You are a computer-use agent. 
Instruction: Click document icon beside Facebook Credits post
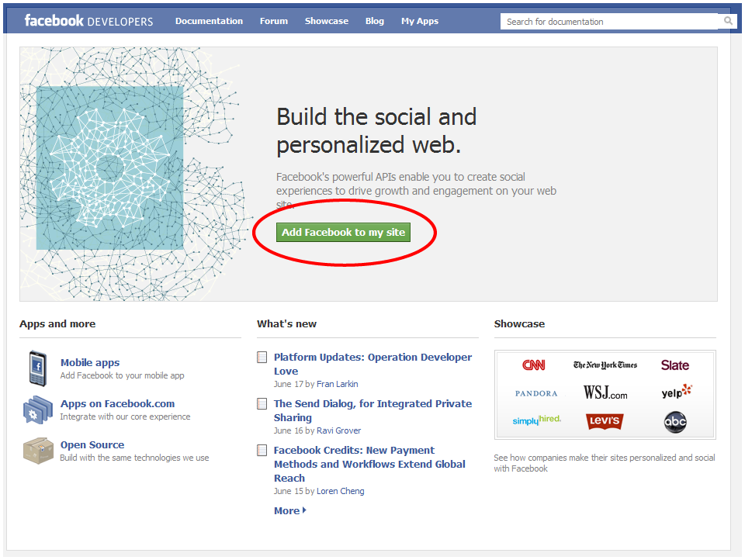coord(262,451)
